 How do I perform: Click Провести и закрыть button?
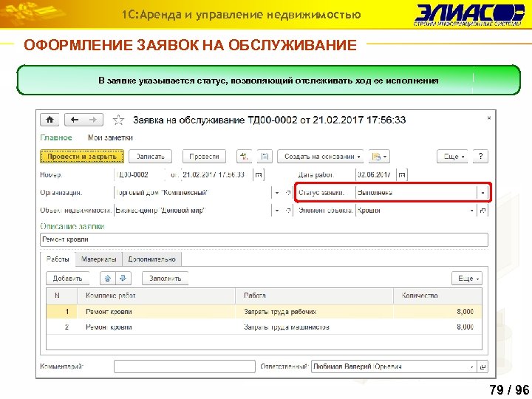point(82,157)
